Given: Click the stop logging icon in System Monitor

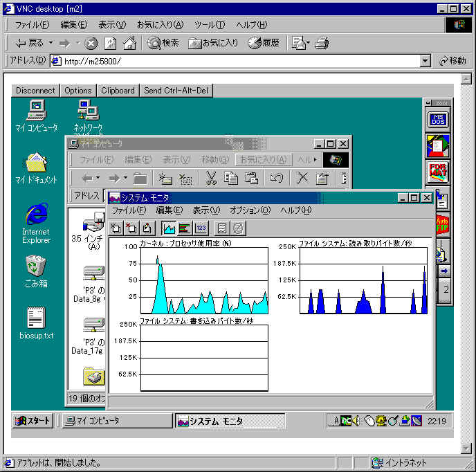Looking at the screenshot, I should coord(238,228).
